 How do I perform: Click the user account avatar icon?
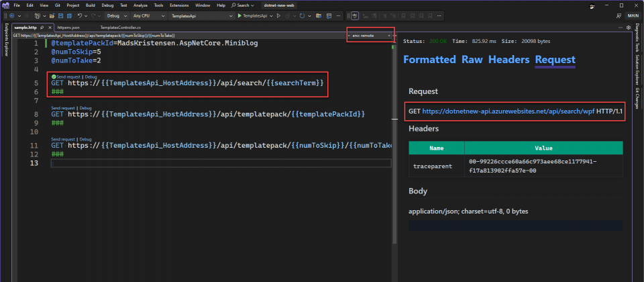tap(592, 5)
